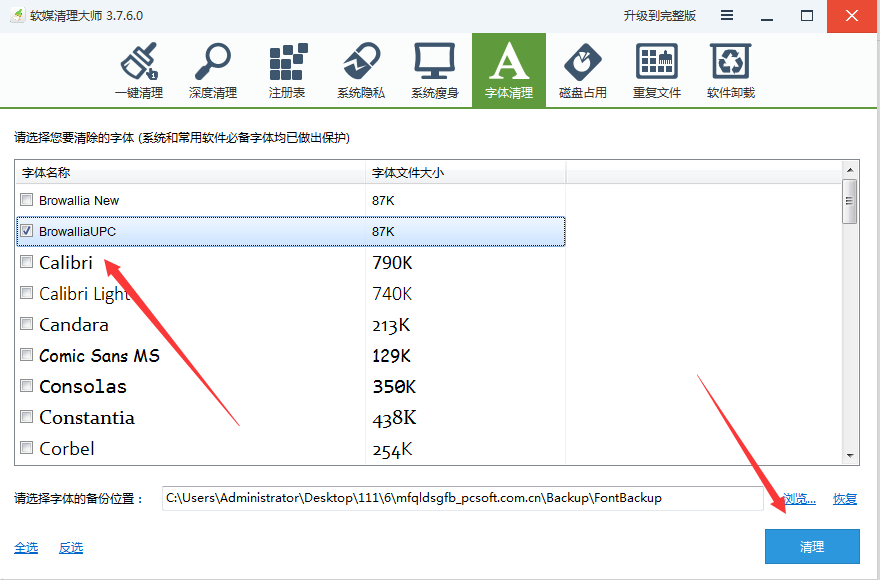This screenshot has height=580, width=880.
Task: Click the 790K size of Calibri
Action: 392,263
